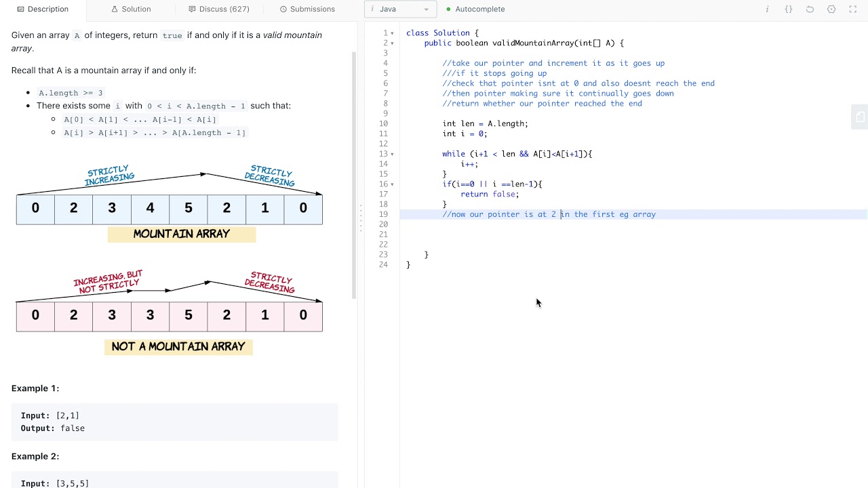Click 'Recall that A is a mountain array' sentence
868x488 pixels.
tap(104, 70)
